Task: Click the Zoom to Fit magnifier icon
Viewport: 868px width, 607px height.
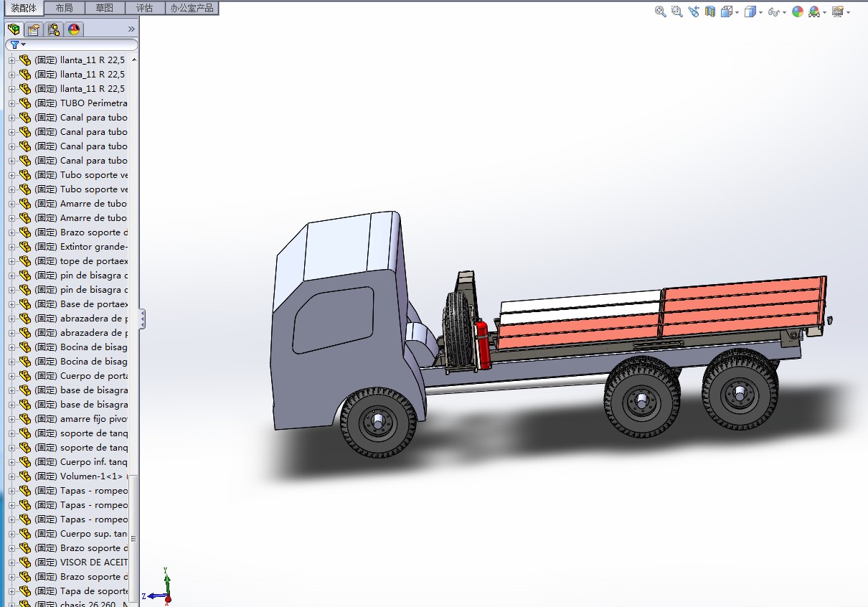Action: (x=661, y=11)
